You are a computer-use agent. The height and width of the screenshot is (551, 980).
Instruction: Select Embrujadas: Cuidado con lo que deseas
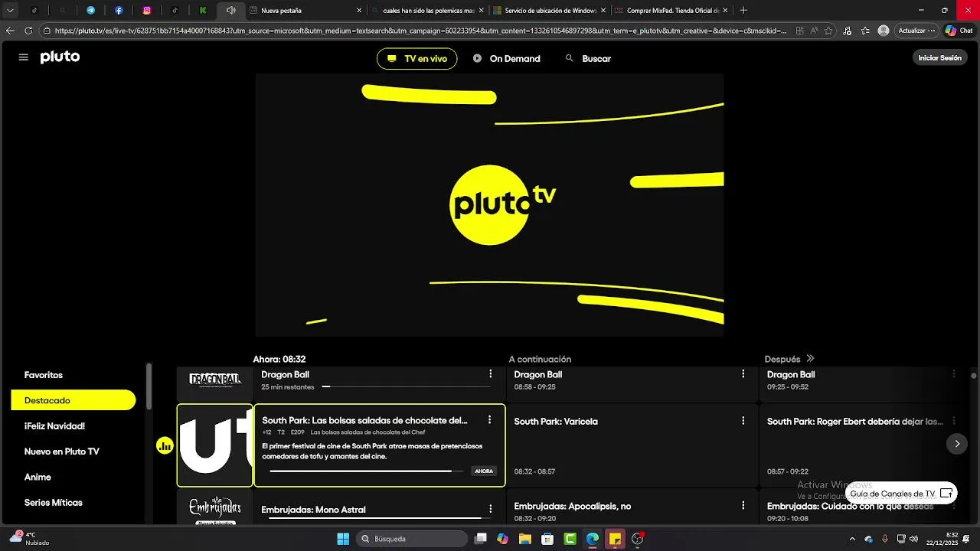pyautogui.click(x=862, y=507)
